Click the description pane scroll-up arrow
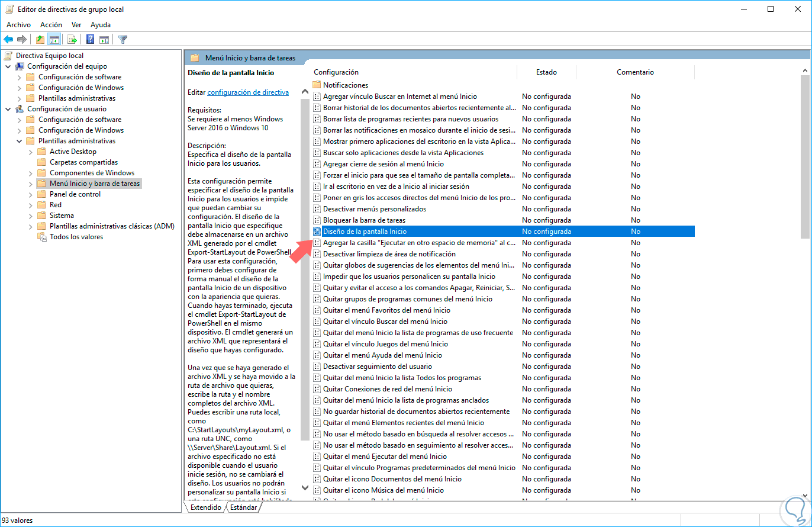 click(305, 92)
